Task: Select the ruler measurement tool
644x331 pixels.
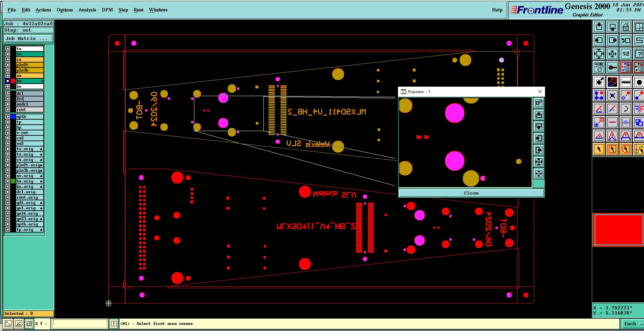Action: click(626, 82)
